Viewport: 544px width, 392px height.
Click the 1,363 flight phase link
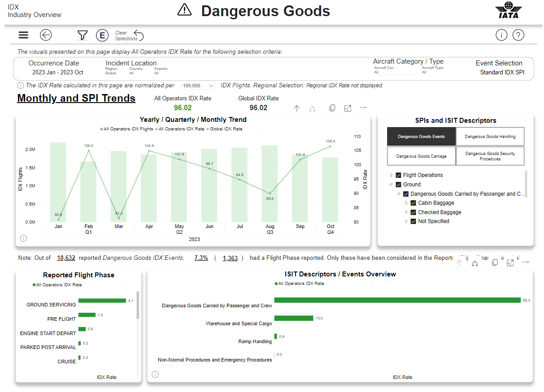click(x=230, y=258)
